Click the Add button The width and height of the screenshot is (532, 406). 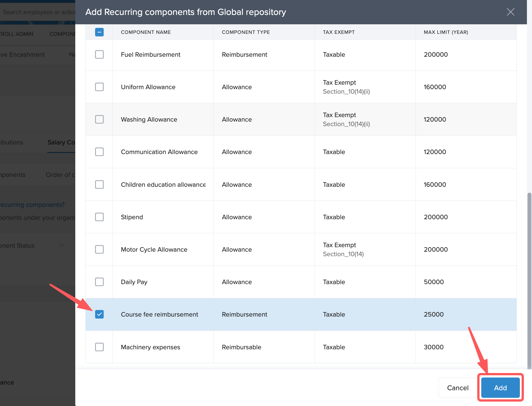(x=500, y=388)
